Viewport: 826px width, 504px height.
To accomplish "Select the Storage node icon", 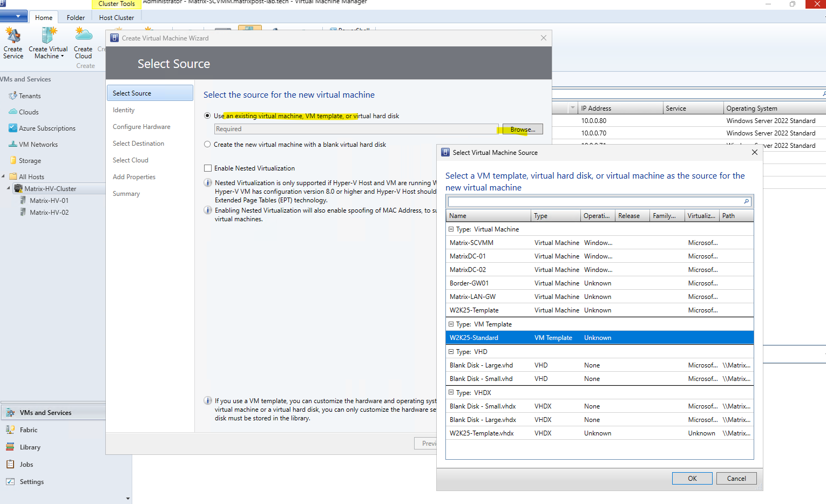I will 13,161.
